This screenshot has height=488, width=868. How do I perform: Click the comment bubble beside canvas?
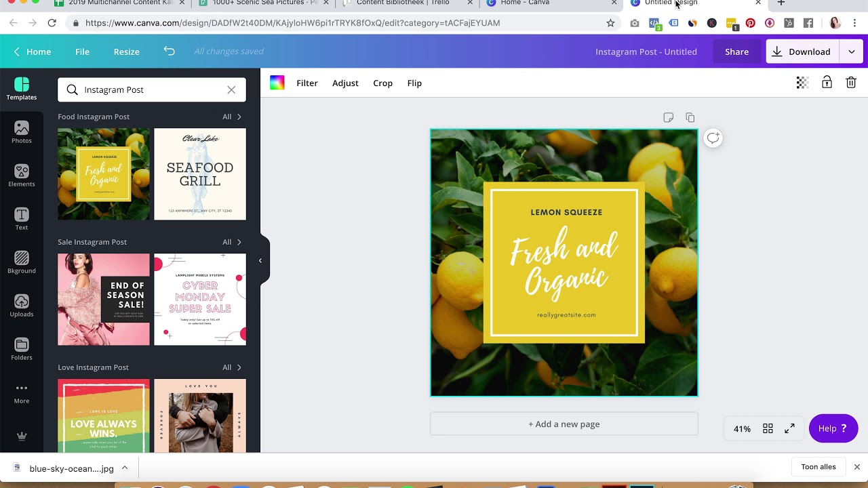pos(713,138)
